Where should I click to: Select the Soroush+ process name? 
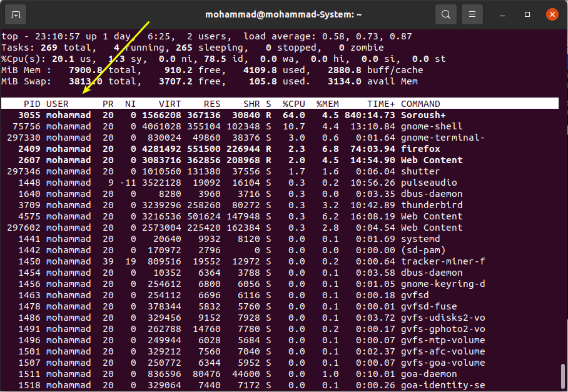[423, 115]
